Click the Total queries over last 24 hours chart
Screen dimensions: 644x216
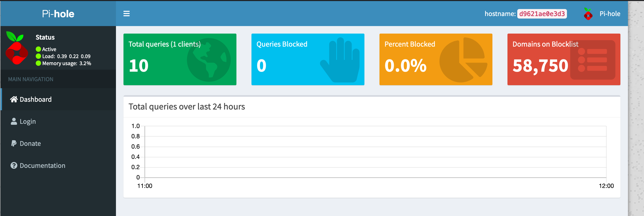pyautogui.click(x=375, y=152)
